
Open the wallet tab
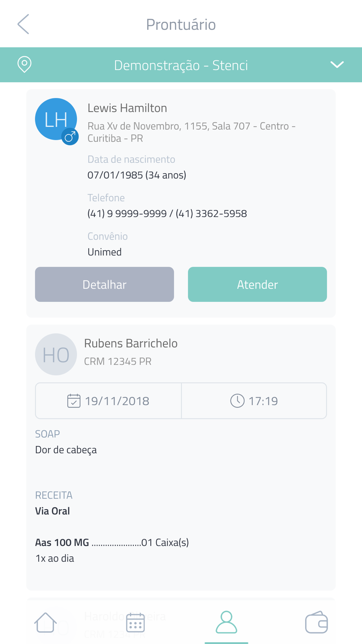click(x=316, y=622)
